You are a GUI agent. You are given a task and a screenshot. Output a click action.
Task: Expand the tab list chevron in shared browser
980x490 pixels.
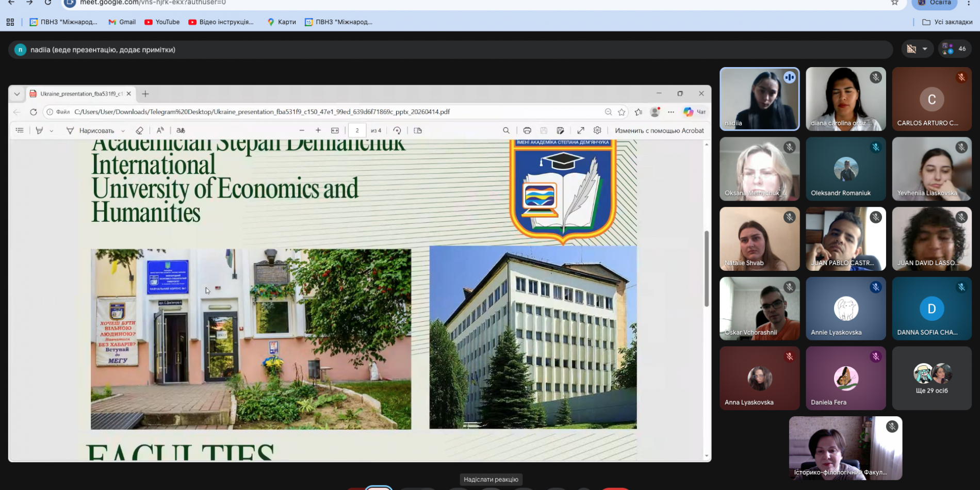pos(17,94)
